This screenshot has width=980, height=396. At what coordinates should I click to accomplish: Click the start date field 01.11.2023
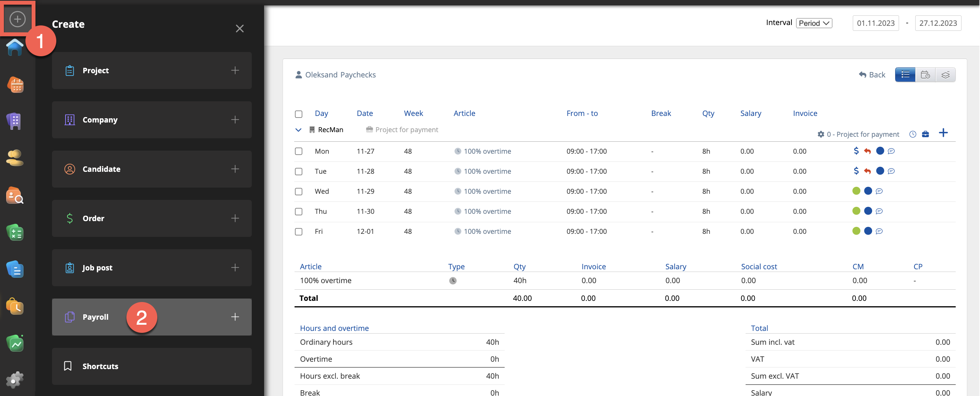(876, 23)
